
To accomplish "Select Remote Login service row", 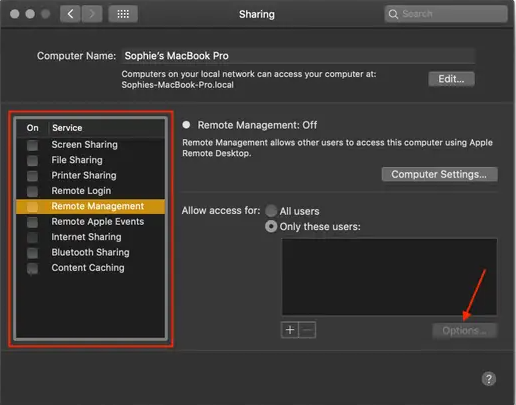I will pos(91,191).
